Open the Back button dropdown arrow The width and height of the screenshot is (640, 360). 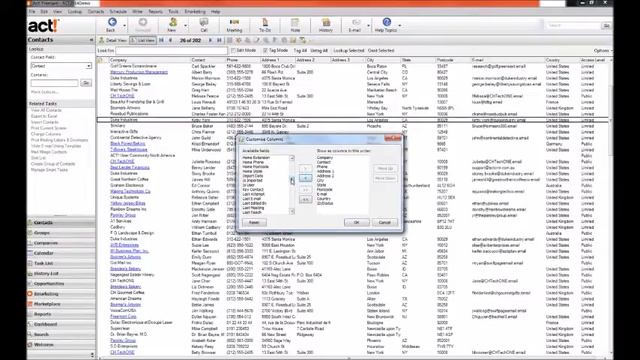tap(124, 26)
